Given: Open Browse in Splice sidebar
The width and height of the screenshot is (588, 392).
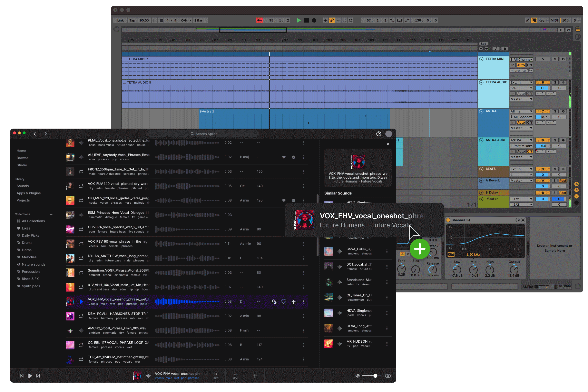Looking at the screenshot, I should (23, 158).
